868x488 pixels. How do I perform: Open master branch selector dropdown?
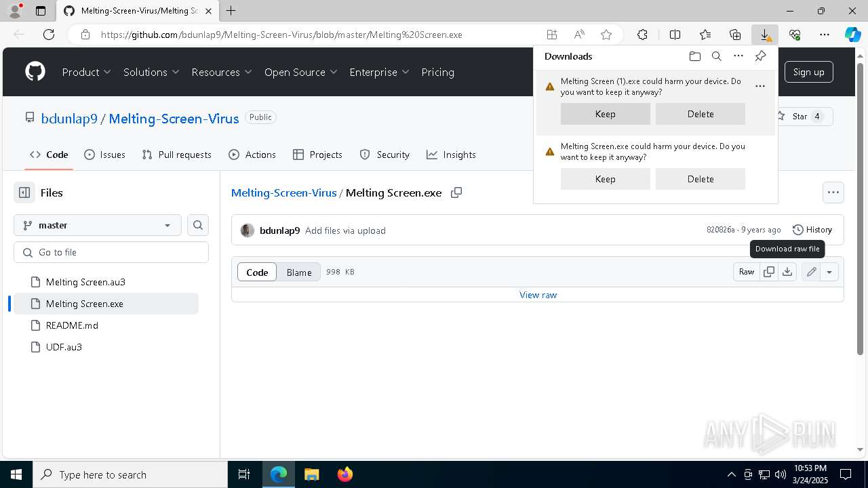tap(98, 225)
